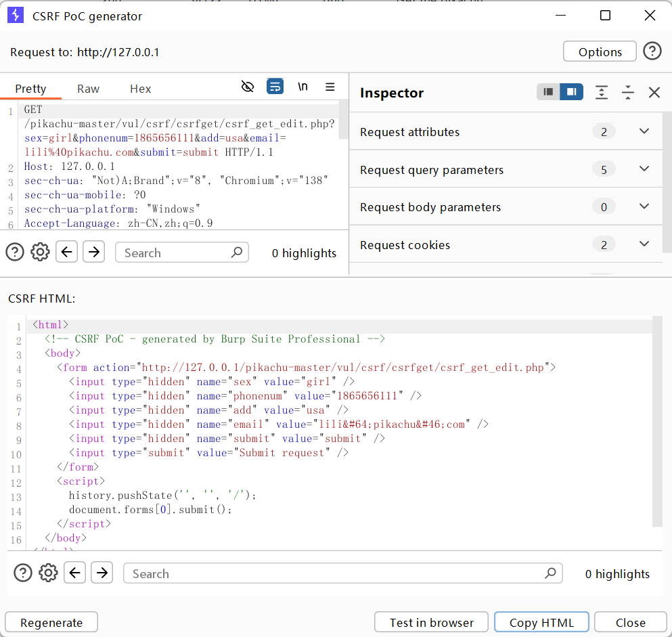Switch to the Hex tab
Viewport: 672px width, 637px height.
[141, 88]
